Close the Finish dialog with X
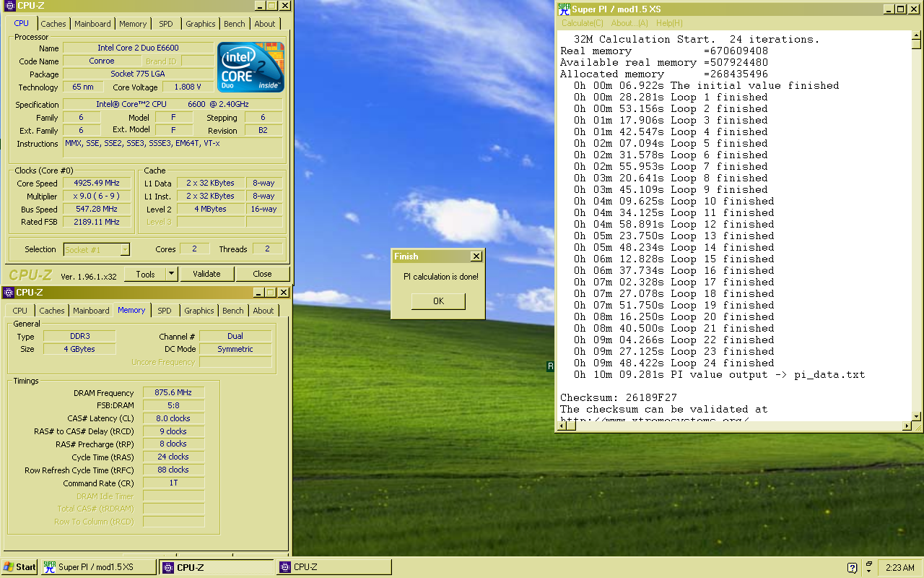 point(476,256)
